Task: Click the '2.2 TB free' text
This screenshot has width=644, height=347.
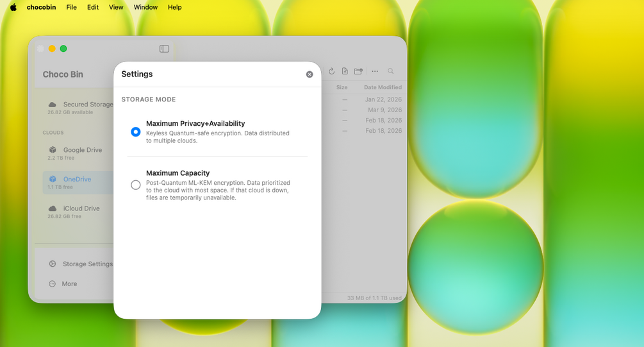Action: pos(61,158)
